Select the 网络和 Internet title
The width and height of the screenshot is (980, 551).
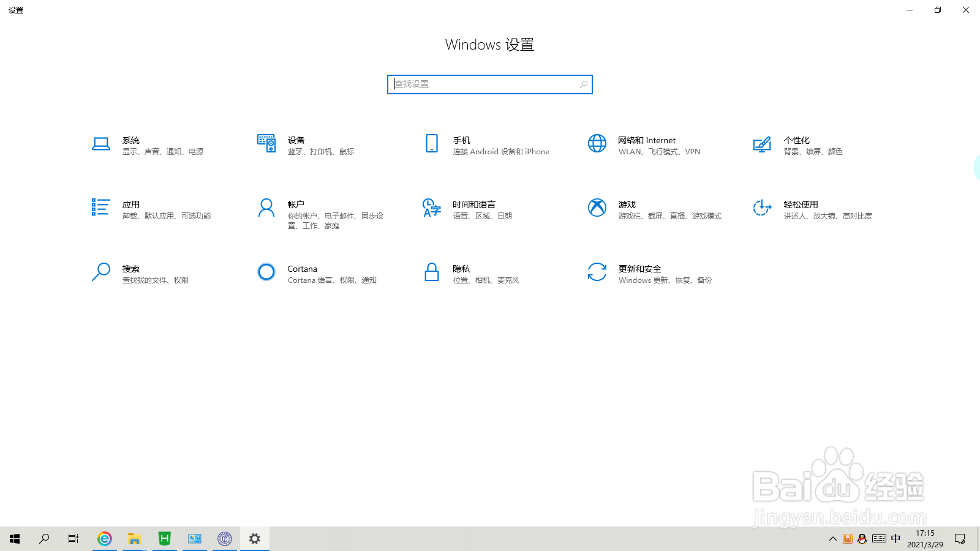coord(647,140)
